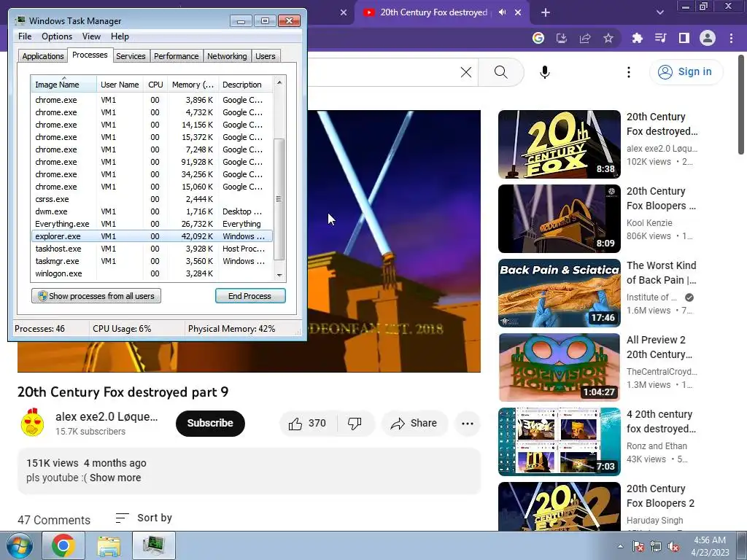Open 20th Century Fox Bloopers 8:09 thumbnail
747x560 pixels.
tap(560, 219)
